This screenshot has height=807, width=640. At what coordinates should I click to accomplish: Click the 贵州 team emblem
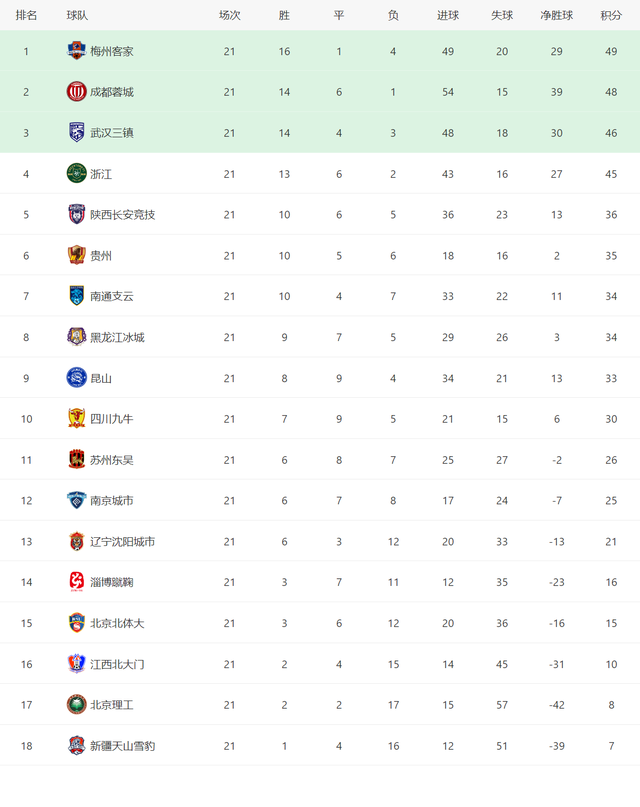pyautogui.click(x=76, y=255)
